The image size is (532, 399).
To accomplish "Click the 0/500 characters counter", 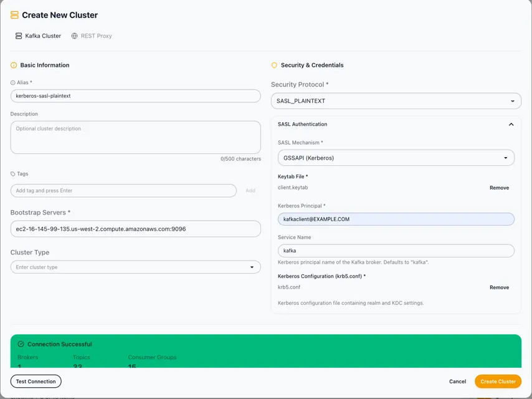I will (240, 158).
